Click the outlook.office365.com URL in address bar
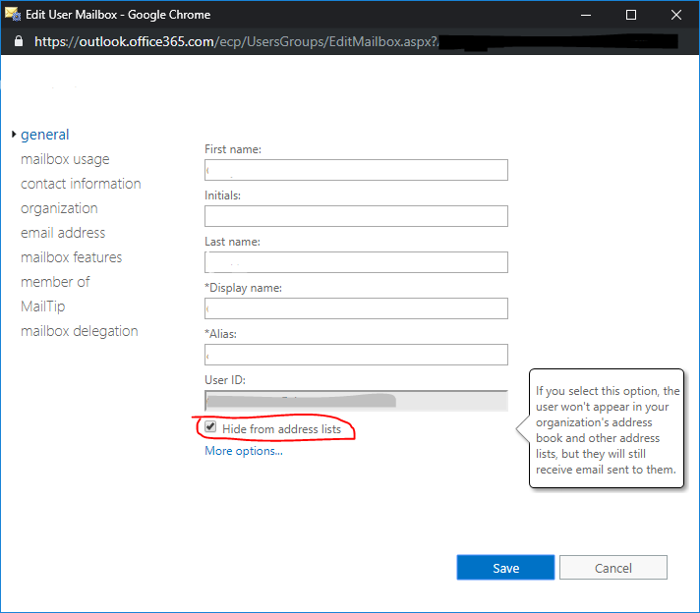This screenshot has width=700, height=613. tap(237, 41)
